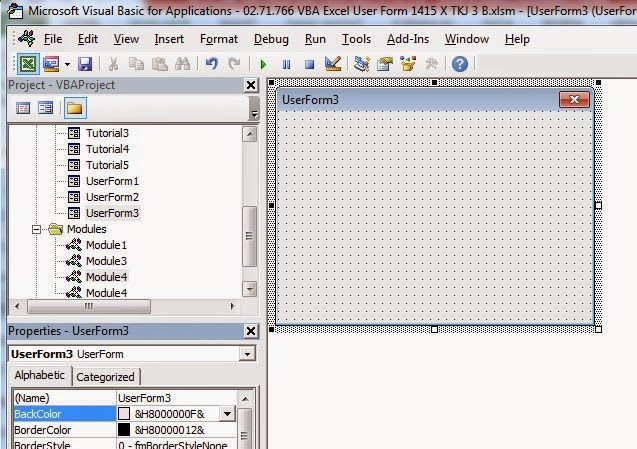Click the Paste clipboard icon

160,64
